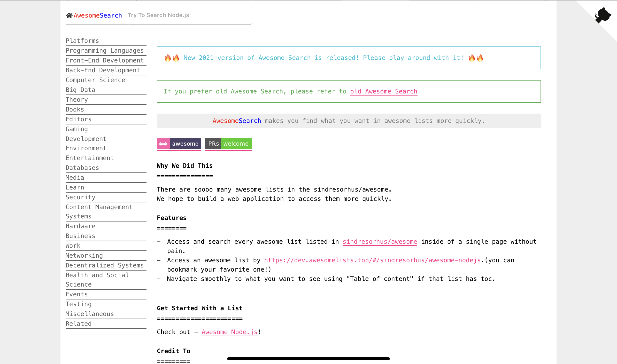Select Computer Science in the sidebar

[x=95, y=80]
